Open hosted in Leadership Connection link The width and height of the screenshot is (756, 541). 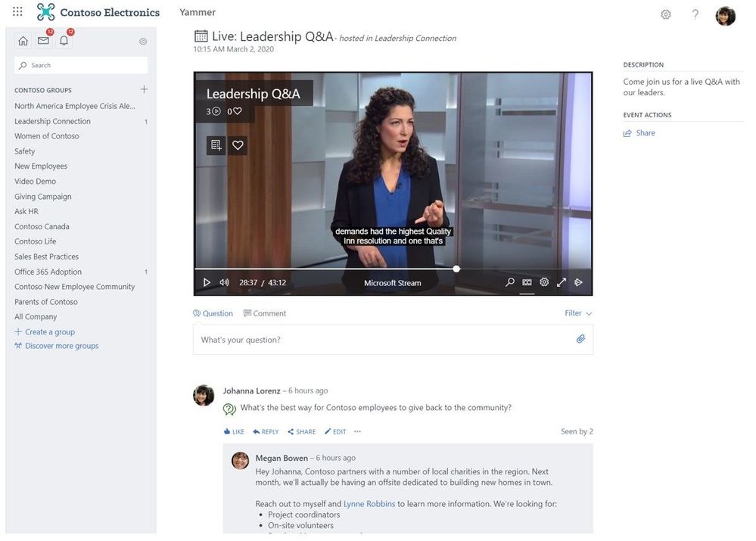[x=398, y=38]
